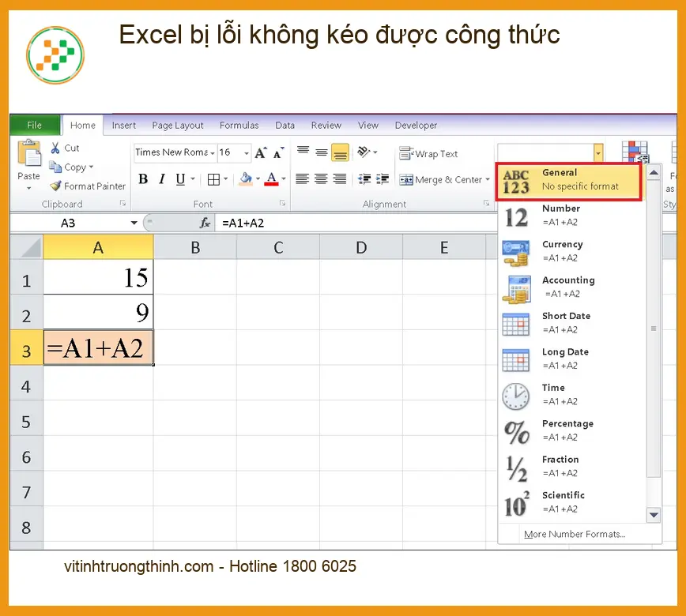
Task: Decrease font size with Shrink Font
Action: (x=278, y=152)
